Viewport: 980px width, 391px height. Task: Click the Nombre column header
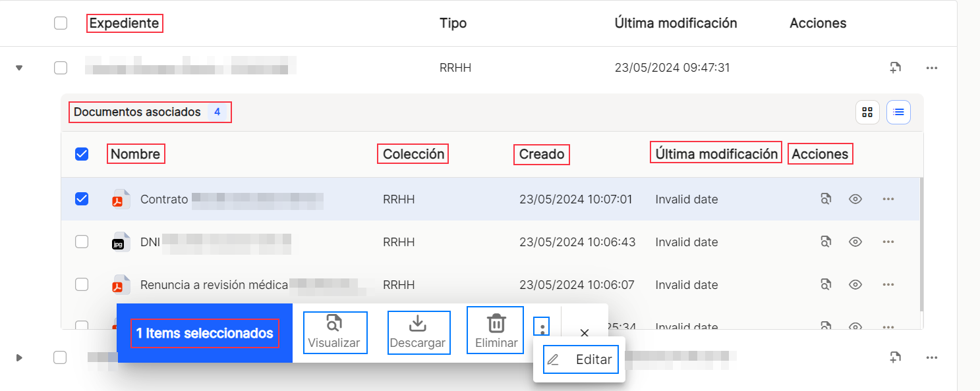(x=136, y=154)
